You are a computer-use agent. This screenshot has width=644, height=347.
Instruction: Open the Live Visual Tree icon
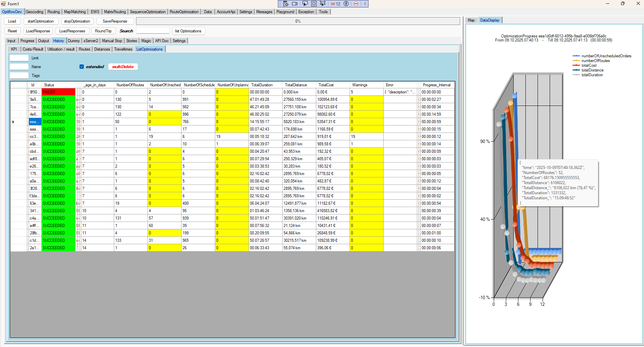click(x=286, y=4)
